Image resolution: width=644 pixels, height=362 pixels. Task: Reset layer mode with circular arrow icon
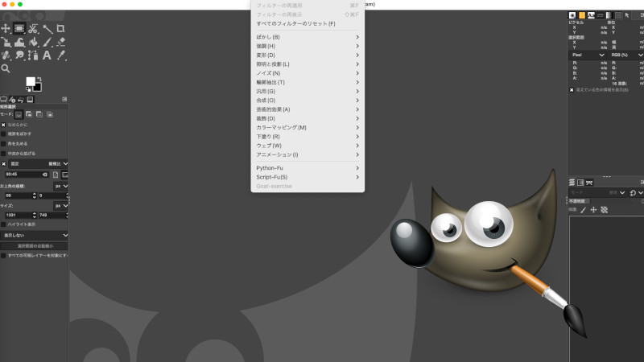(633, 192)
